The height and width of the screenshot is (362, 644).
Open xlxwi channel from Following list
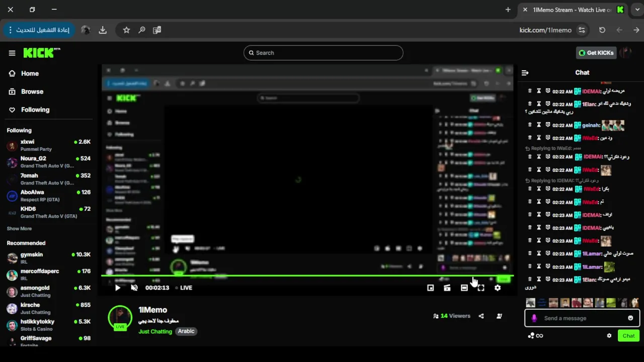[x=48, y=145]
